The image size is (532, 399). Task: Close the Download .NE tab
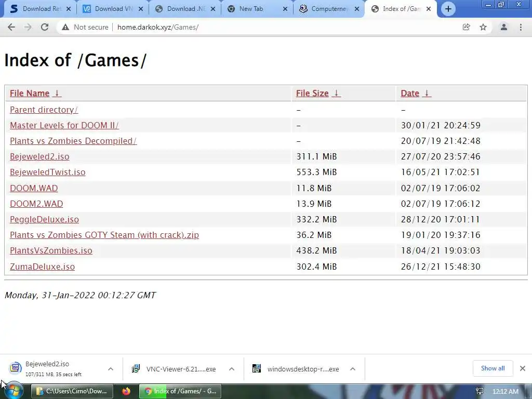213,9
